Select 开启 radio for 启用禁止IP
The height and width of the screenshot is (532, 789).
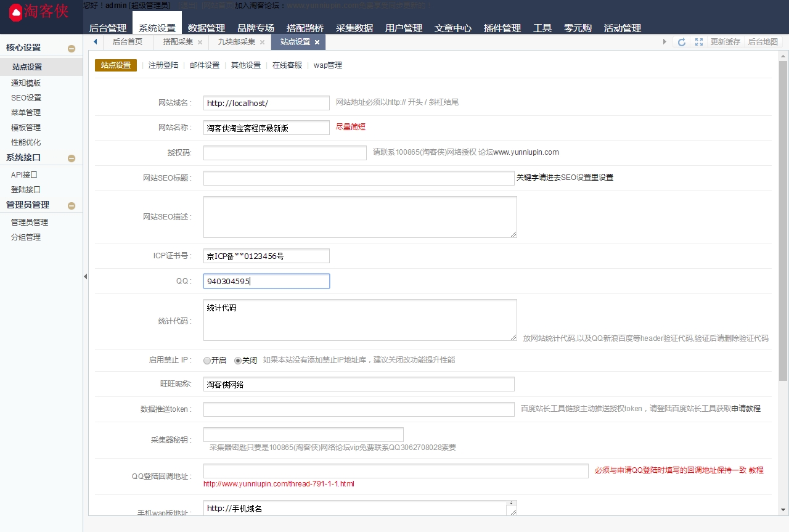[x=207, y=361]
